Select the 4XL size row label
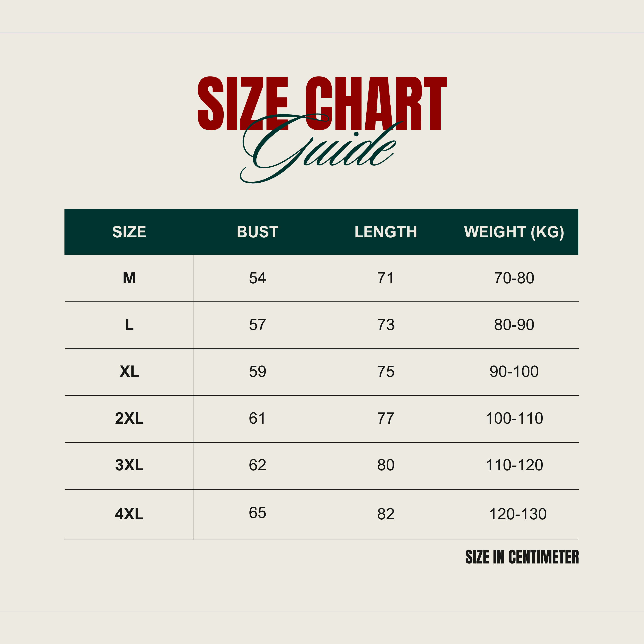The height and width of the screenshot is (644, 644). 129,514
